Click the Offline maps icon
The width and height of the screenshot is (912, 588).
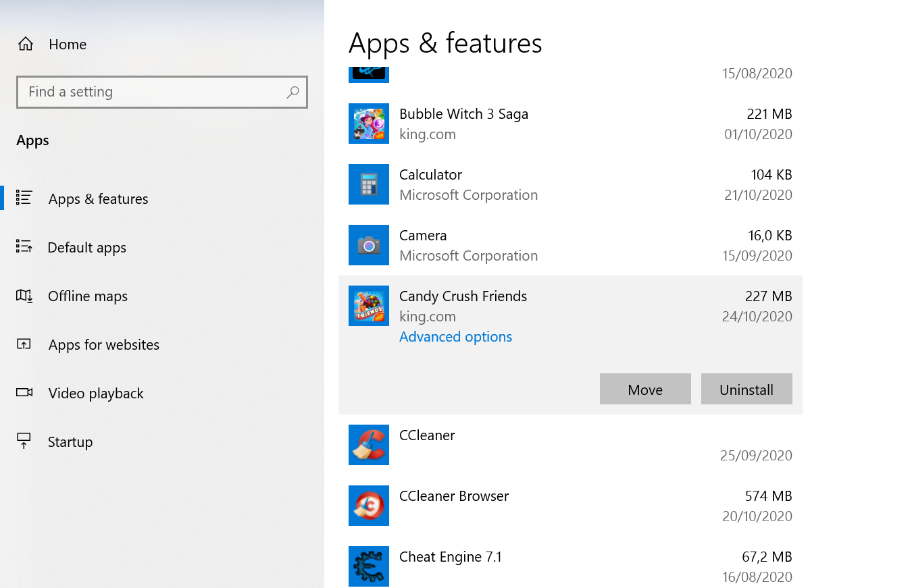point(24,295)
